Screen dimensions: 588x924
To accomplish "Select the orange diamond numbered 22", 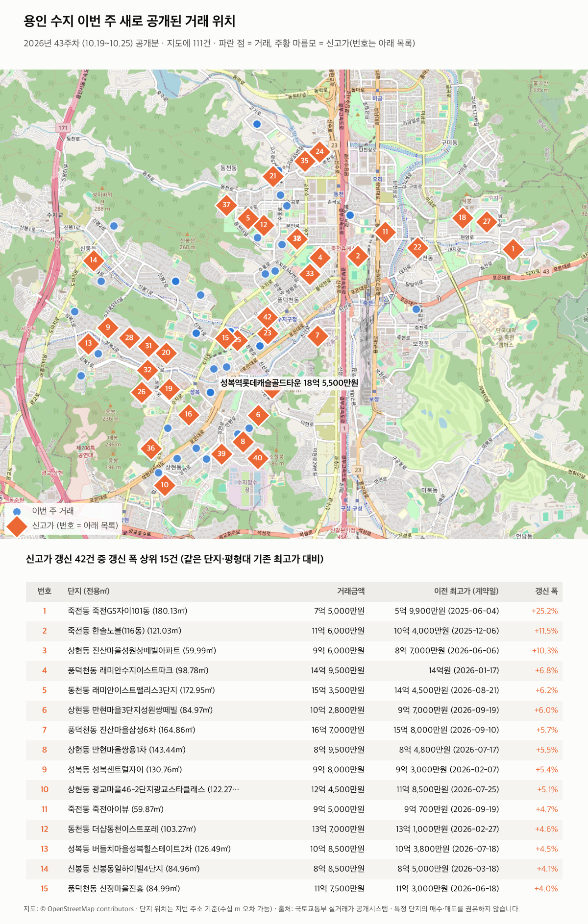I will click(417, 247).
